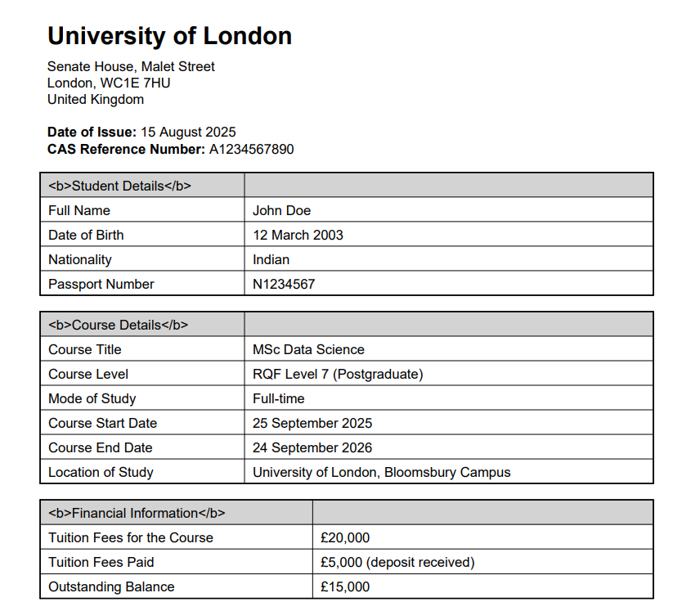
Task: Click the Financial Information table header
Action: [137, 513]
